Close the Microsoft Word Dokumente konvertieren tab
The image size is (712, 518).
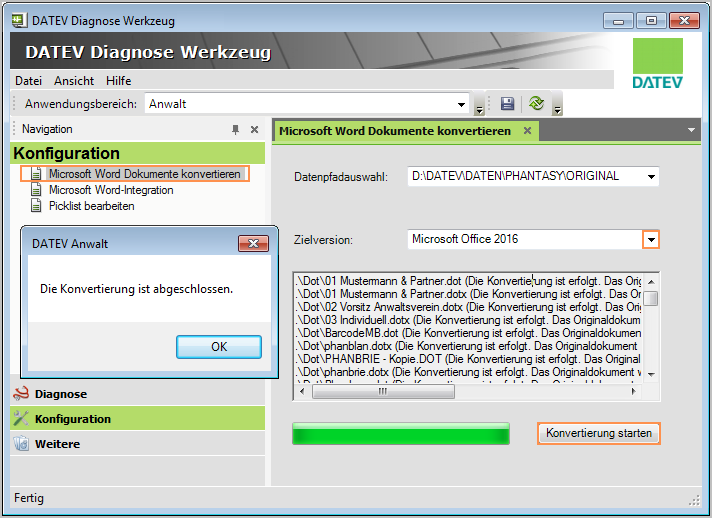pyautogui.click(x=527, y=131)
